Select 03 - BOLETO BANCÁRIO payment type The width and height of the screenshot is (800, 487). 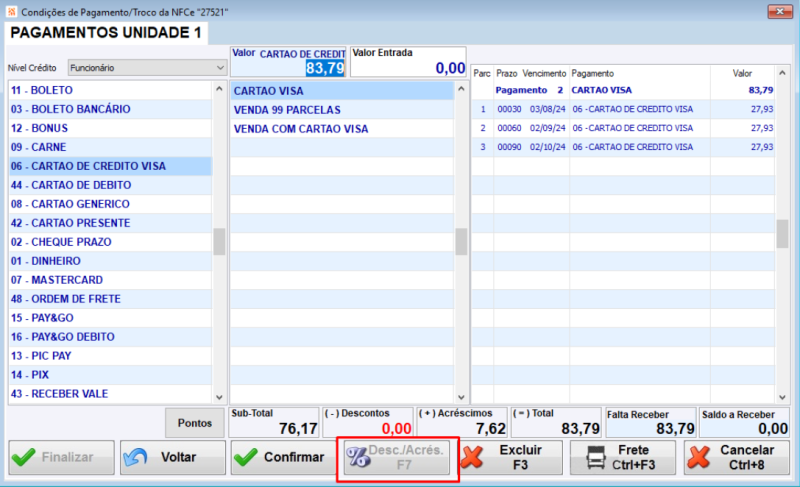tap(110, 109)
